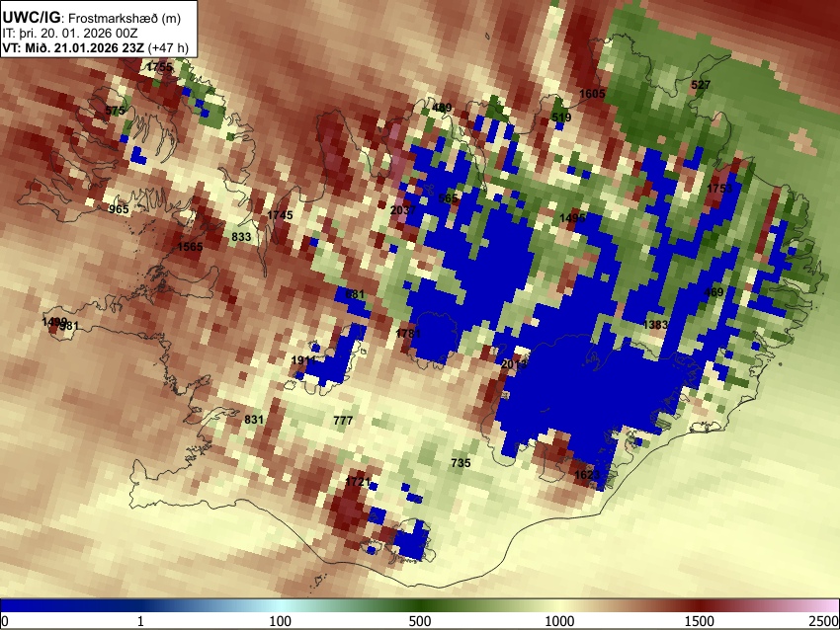
Task: Click the 681 height label
Action: [355, 294]
